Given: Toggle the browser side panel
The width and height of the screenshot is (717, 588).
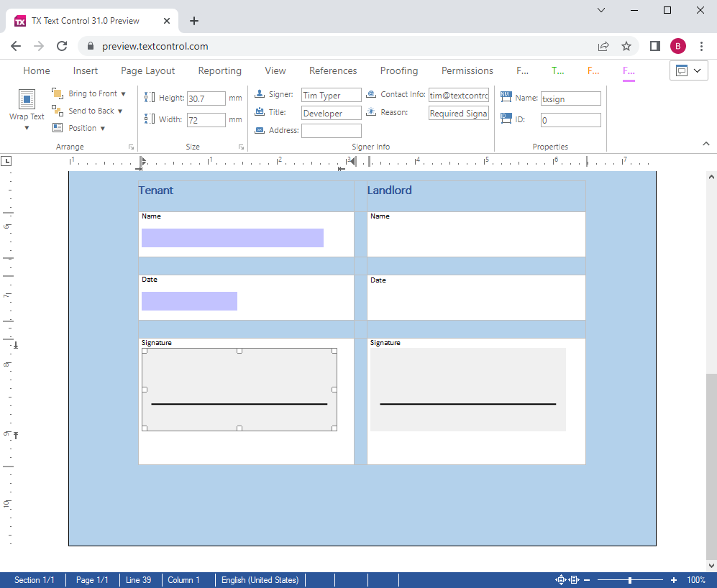Looking at the screenshot, I should click(x=654, y=46).
